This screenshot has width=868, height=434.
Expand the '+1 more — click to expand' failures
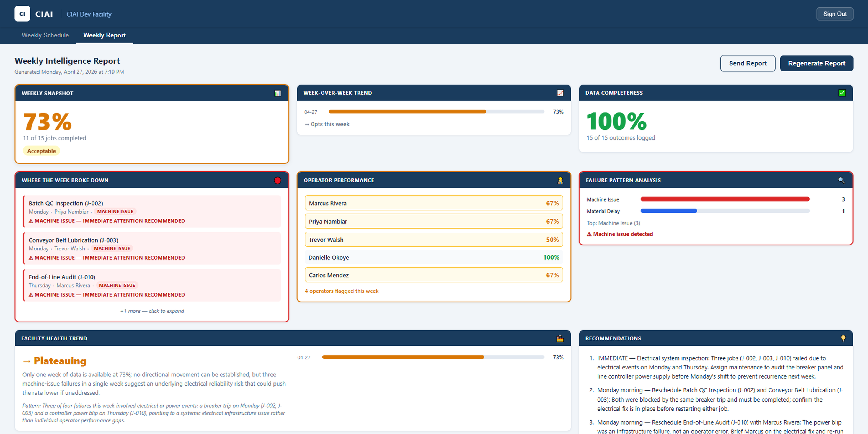[x=152, y=311]
